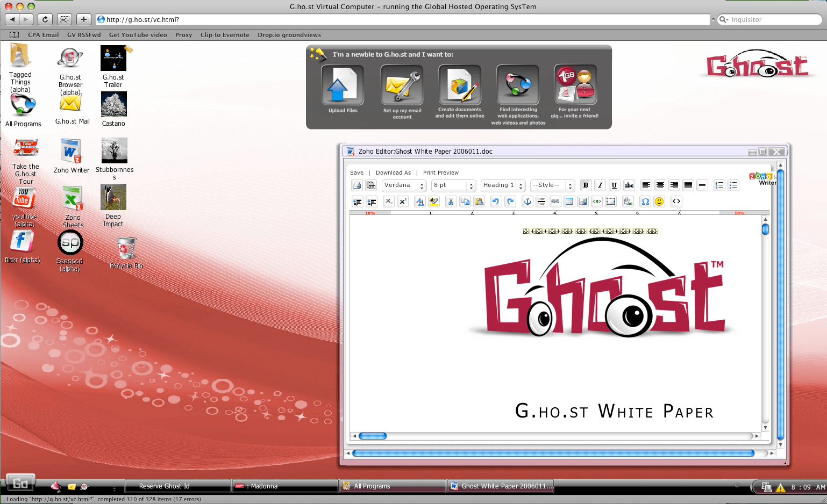Undo the last edit
The width and height of the screenshot is (827, 504).
point(496,201)
